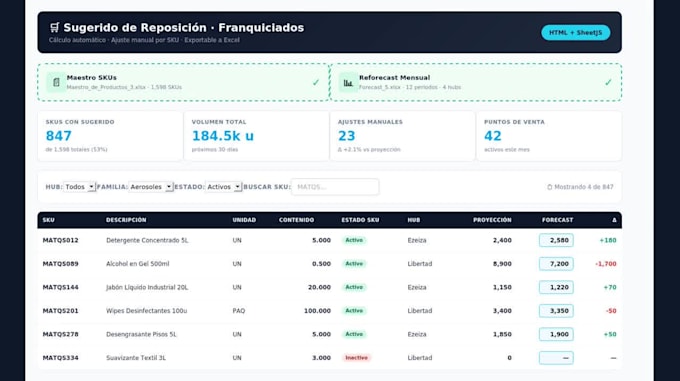Click the Maestro SKUs green checkmark
680x381 pixels.
click(x=316, y=82)
